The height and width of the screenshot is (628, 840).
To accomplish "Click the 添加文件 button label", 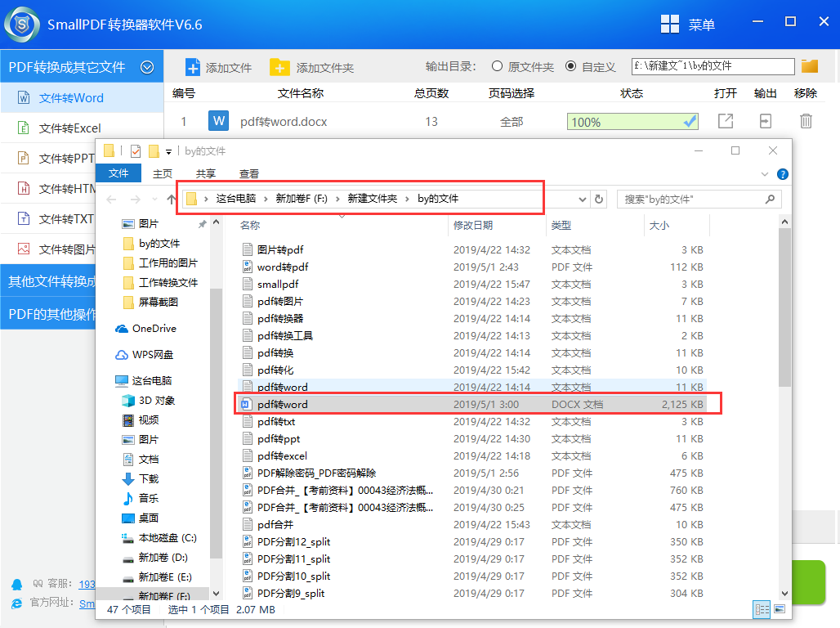I will [x=229, y=68].
